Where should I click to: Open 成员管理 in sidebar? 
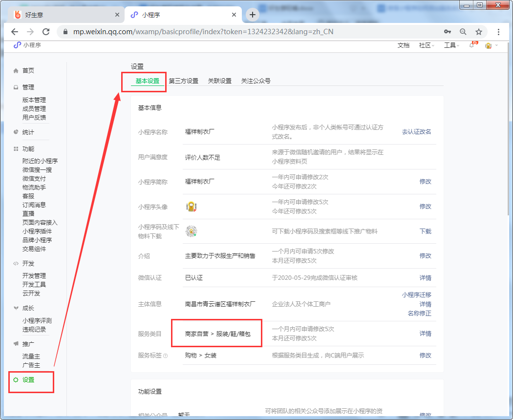[34, 109]
